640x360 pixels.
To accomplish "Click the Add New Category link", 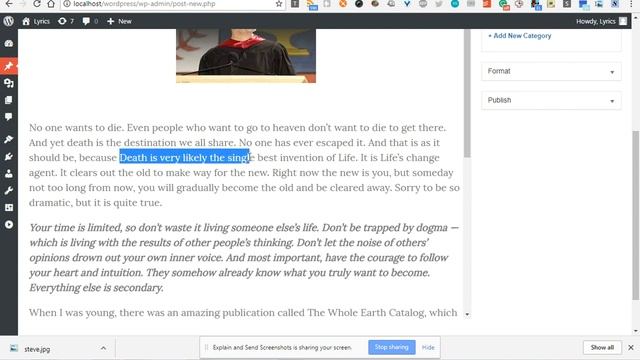I will click(520, 36).
